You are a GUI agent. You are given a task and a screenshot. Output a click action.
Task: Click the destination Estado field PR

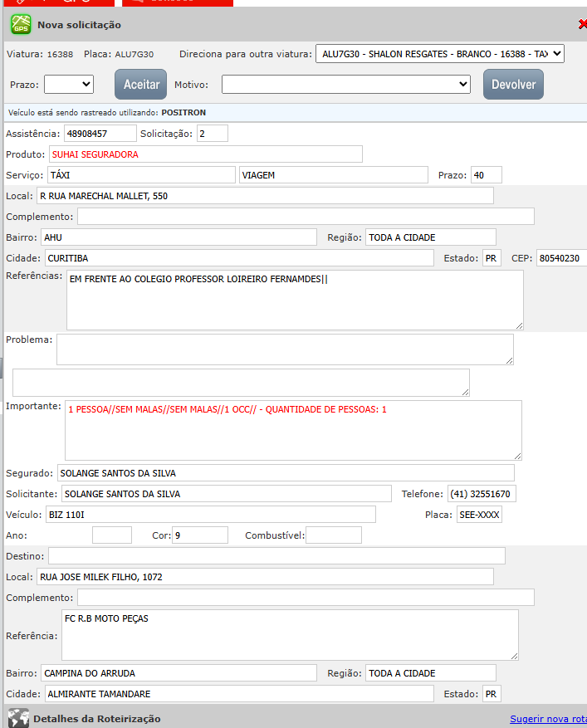coord(492,694)
